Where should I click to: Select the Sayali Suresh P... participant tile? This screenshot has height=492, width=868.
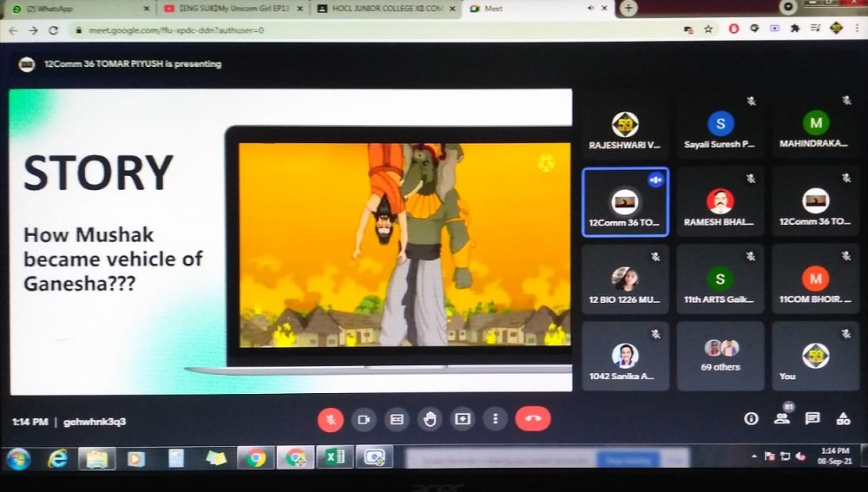[720, 125]
